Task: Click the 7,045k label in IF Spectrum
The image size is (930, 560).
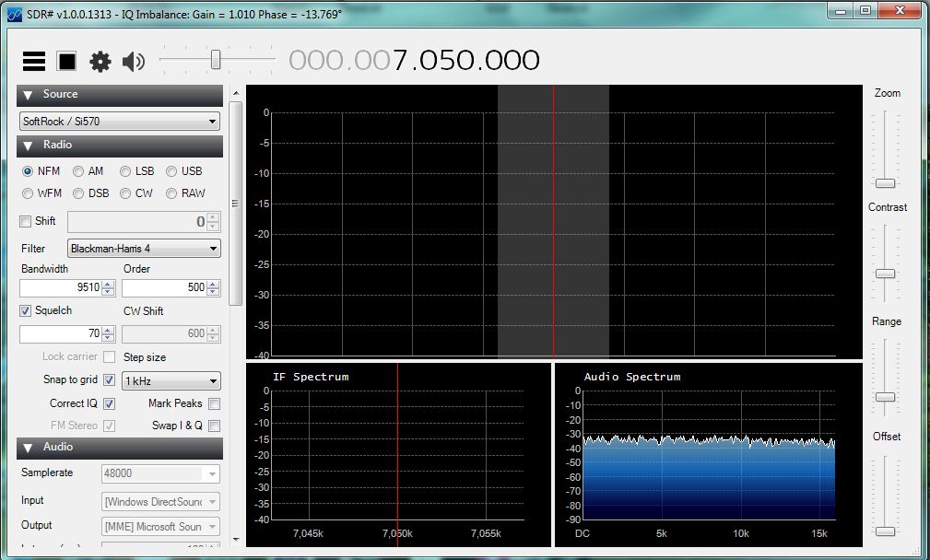Action: [x=308, y=533]
